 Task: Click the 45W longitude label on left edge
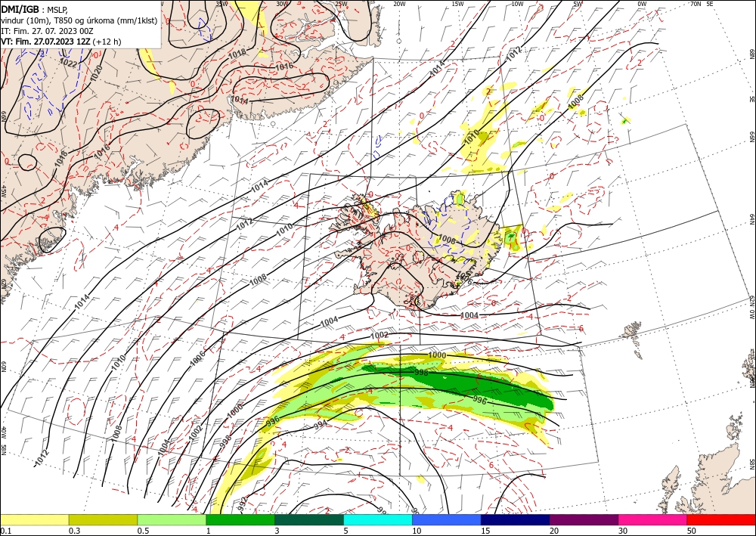tap(3, 191)
